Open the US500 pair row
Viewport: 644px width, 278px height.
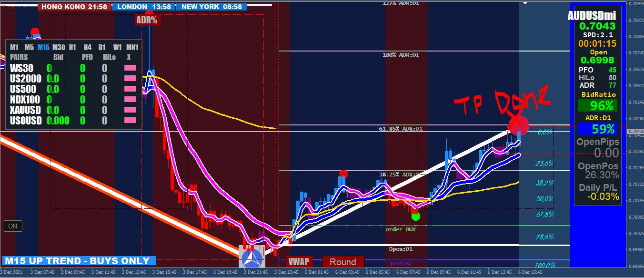point(74,89)
